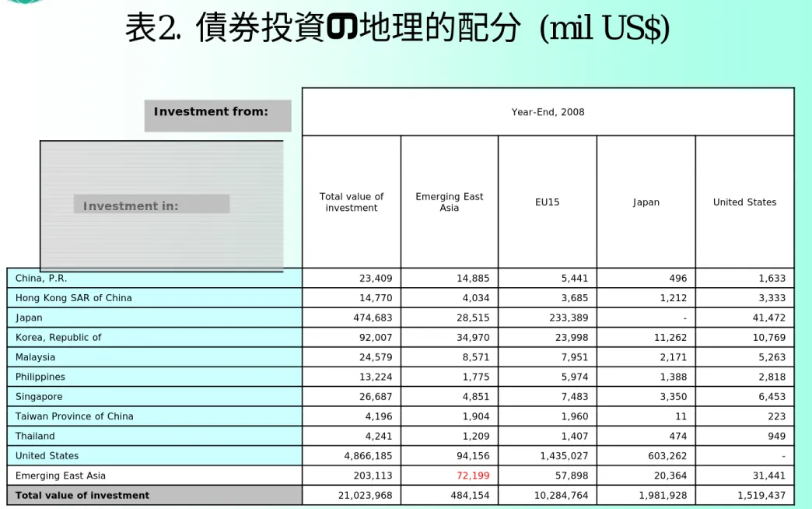Click the red value 72,199

[472, 476]
